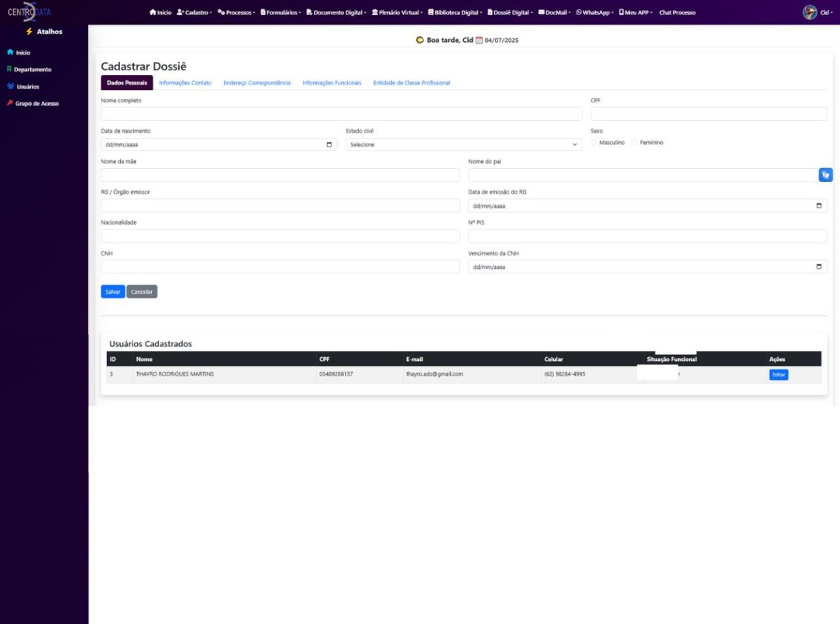Click the E-mail column header
Image resolution: width=840 pixels, height=624 pixels.
pyautogui.click(x=415, y=359)
